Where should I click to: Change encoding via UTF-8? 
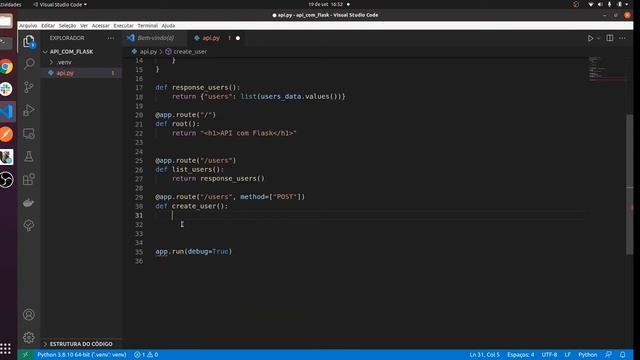[x=549, y=355]
